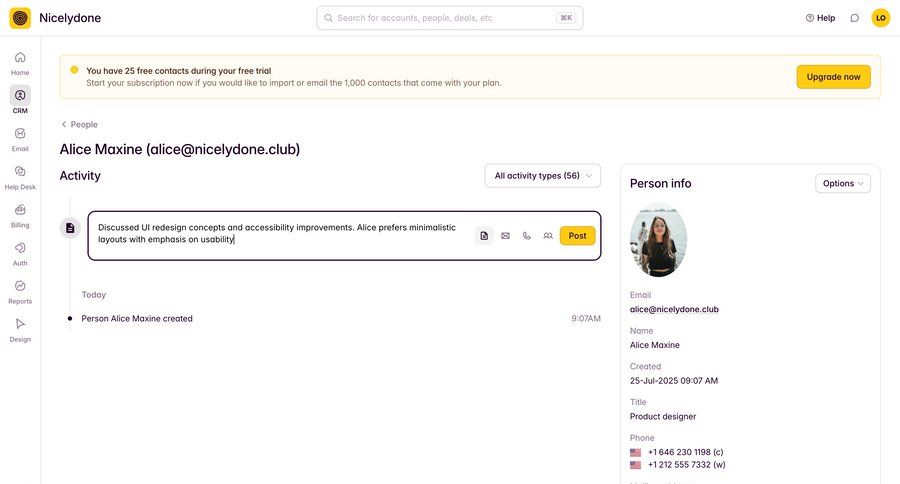Select the meeting activity type icon

coord(548,235)
